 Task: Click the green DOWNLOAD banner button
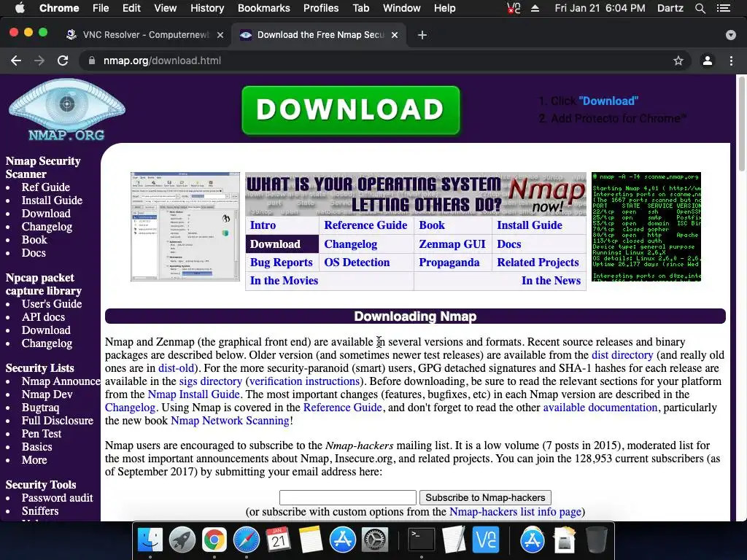click(x=351, y=110)
